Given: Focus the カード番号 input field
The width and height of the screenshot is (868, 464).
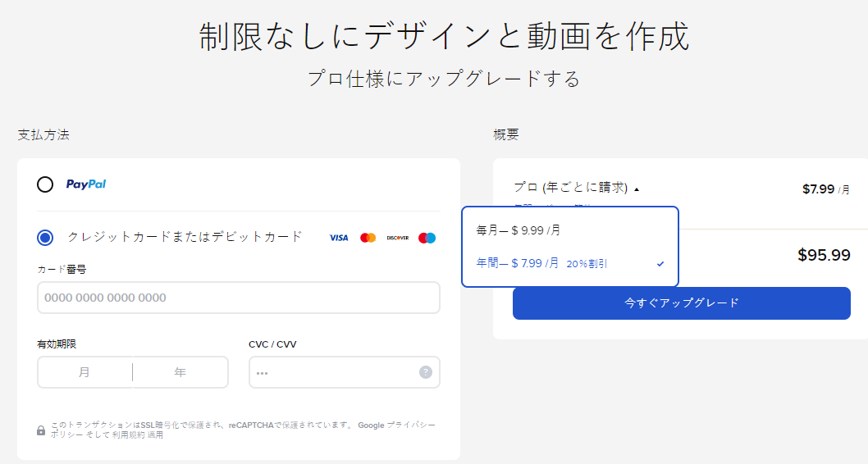Looking at the screenshot, I should (x=239, y=298).
